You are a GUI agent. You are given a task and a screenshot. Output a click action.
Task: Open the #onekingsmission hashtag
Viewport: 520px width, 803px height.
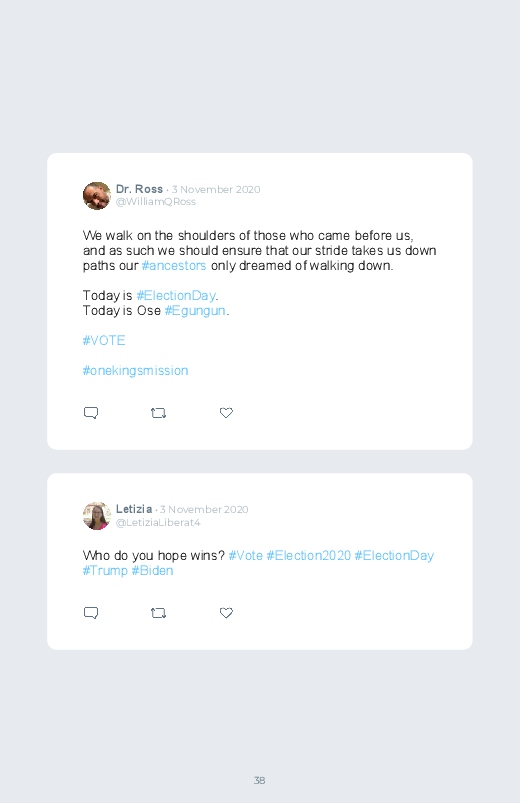135,370
